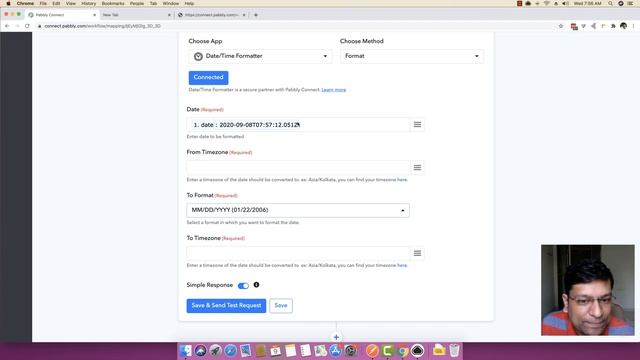
Task: Open Wi-Fi status in menu bar
Action: (547, 3)
